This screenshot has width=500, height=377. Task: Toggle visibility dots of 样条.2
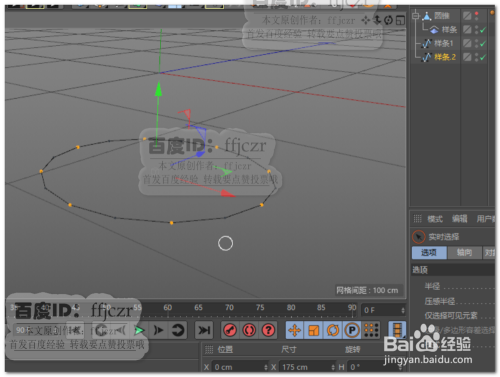pos(476,57)
